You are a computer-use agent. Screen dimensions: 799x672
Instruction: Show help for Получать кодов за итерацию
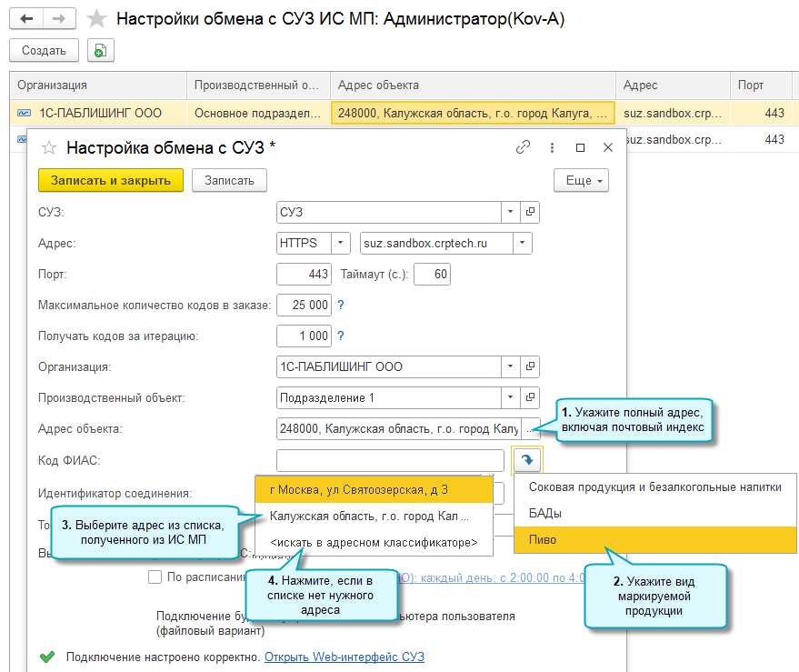[x=341, y=336]
